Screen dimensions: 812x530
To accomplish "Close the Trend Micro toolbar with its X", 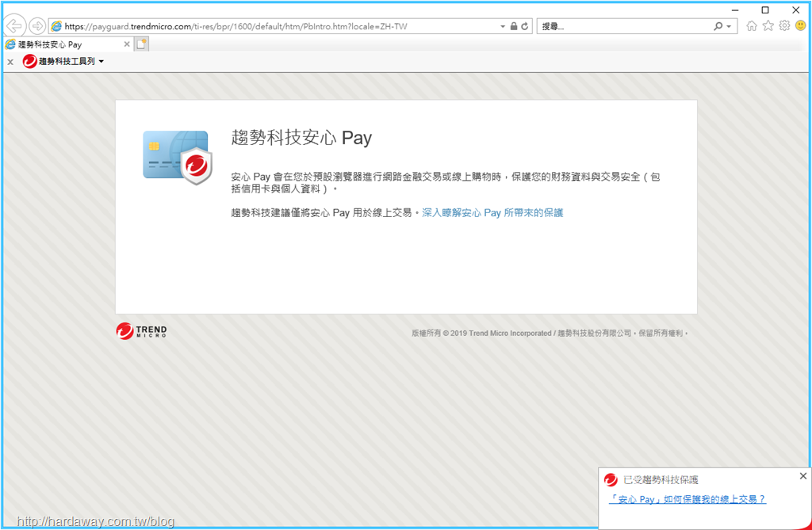I will coord(10,62).
